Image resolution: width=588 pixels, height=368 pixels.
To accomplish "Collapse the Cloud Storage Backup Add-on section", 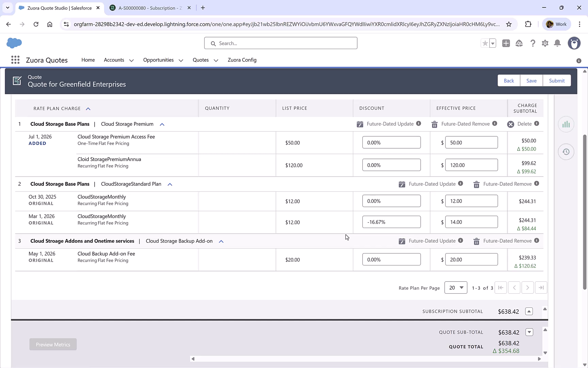I will coord(221,241).
